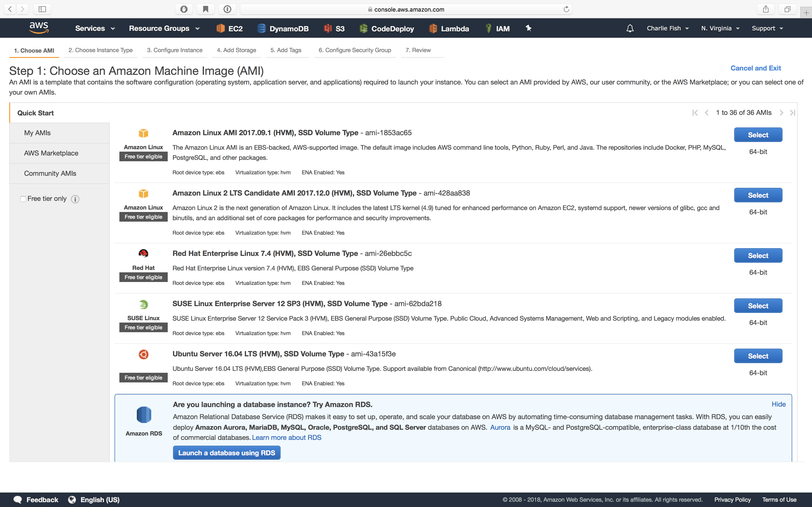This screenshot has height=507, width=812.
Task: Click the Feedback speech bubble icon
Action: pyautogui.click(x=18, y=499)
